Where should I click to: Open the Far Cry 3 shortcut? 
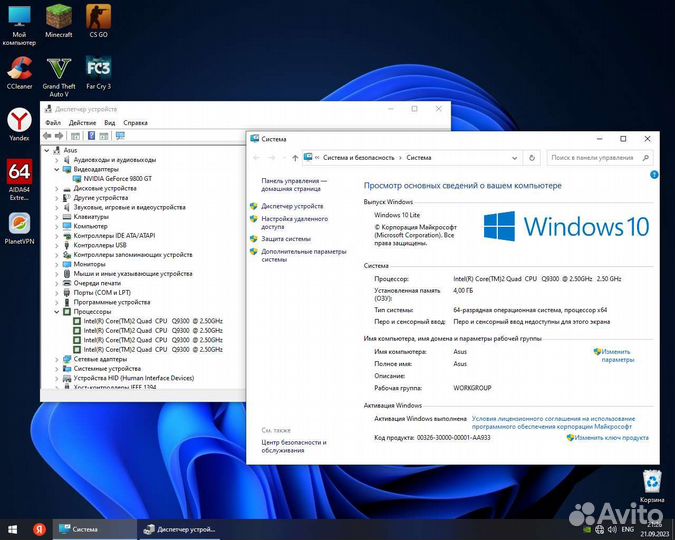(99, 72)
